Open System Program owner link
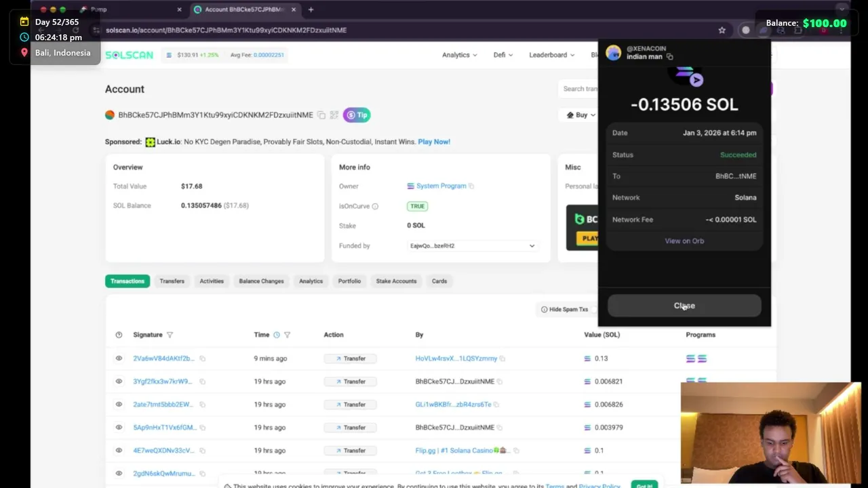The width and height of the screenshot is (868, 488). coord(441,186)
